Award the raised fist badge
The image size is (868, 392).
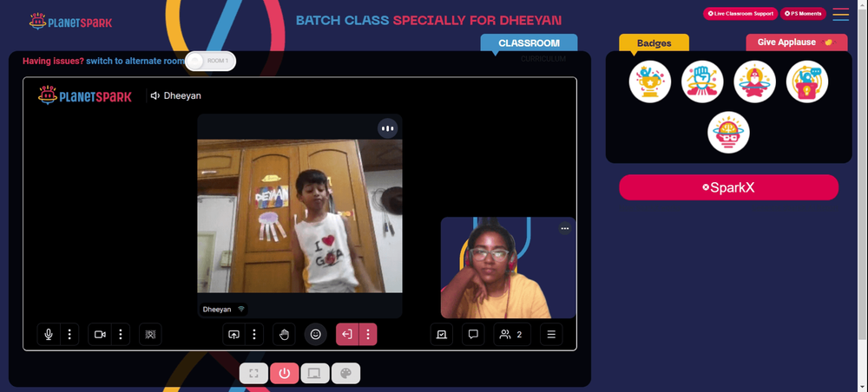click(x=702, y=82)
